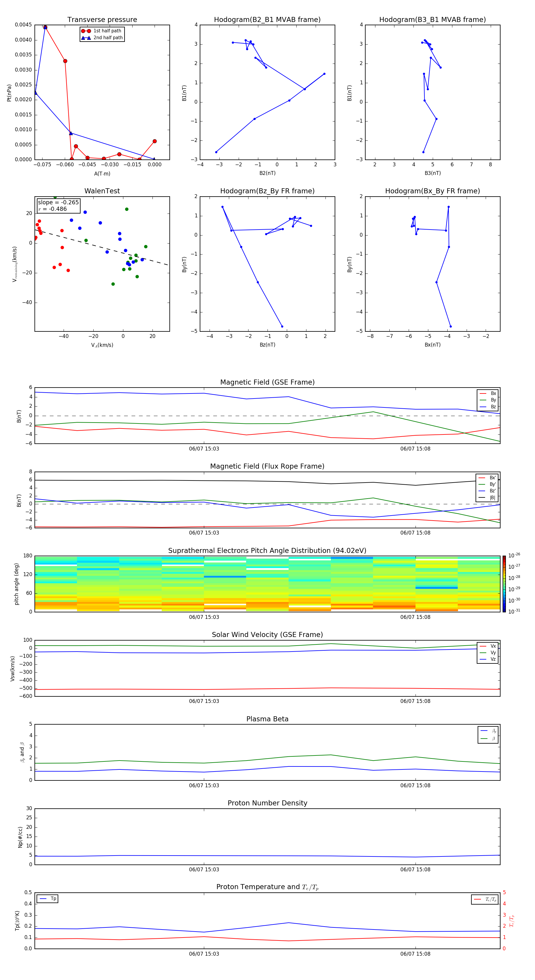Click the red 'Te/Tp' legend box
This screenshot has width=535, height=980.
(484, 899)
